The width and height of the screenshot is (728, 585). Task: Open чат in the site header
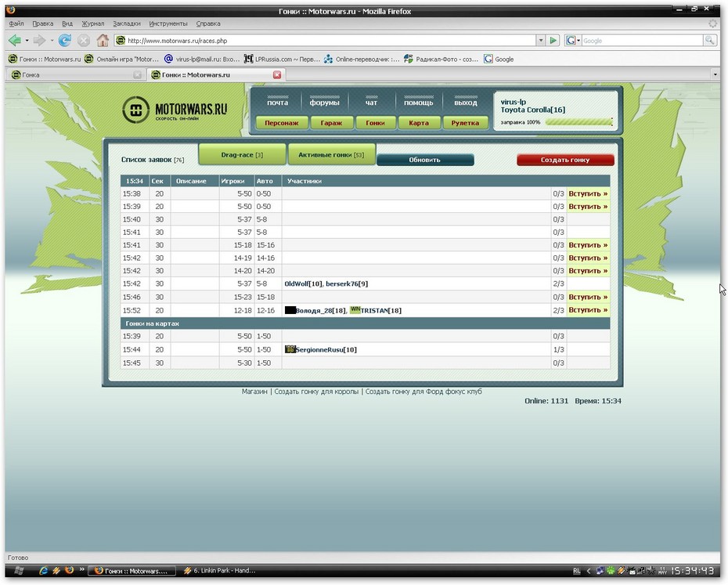(x=371, y=102)
